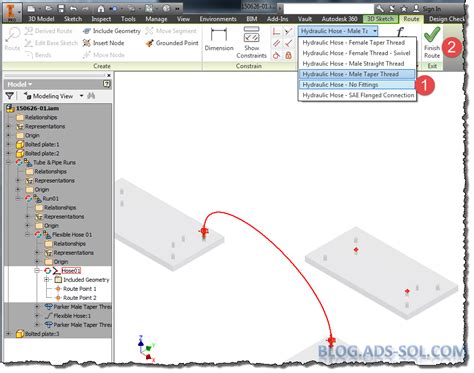Expand the Included Geometry folder
This screenshot has height=373, width=474.
pyautogui.click(x=47, y=279)
